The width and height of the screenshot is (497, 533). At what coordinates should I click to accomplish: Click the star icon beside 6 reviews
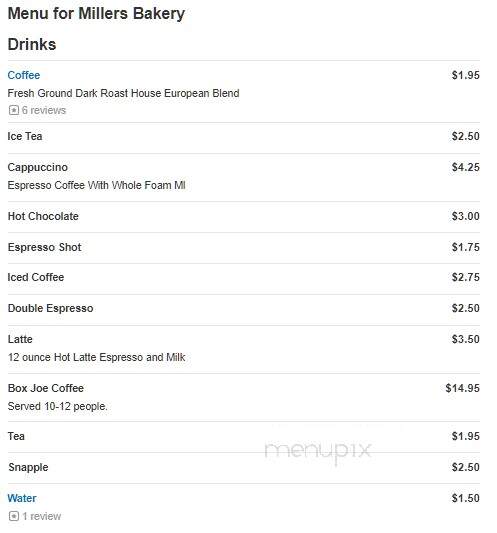14,110
